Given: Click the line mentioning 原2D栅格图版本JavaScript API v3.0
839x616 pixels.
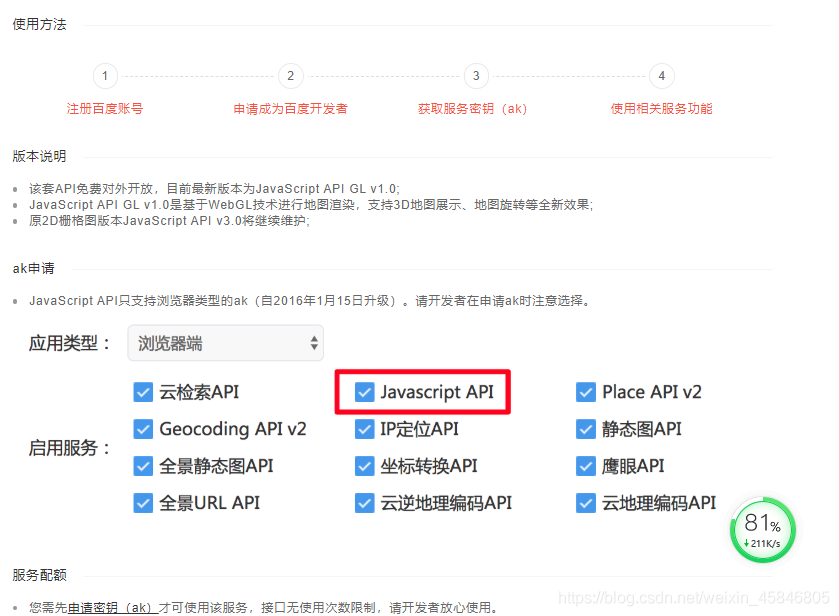Looking at the screenshot, I should coord(169,220).
